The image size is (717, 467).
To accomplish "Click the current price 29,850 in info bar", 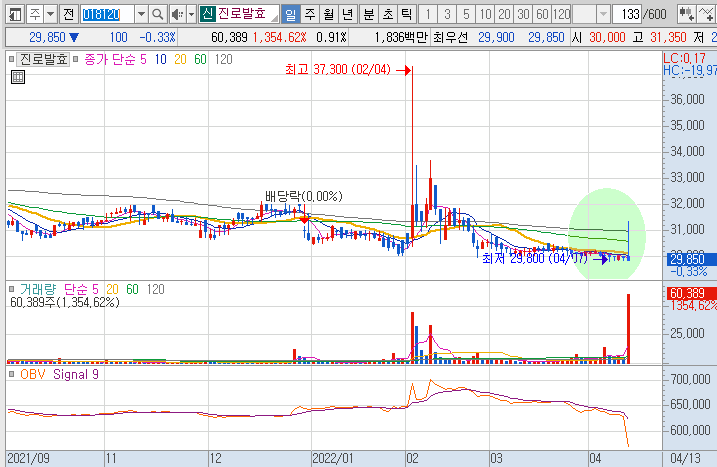I will tap(47, 37).
